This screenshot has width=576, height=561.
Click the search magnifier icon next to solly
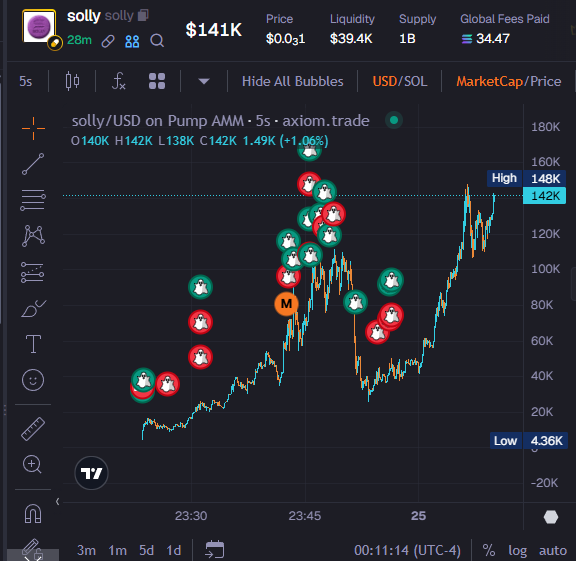pos(157,41)
